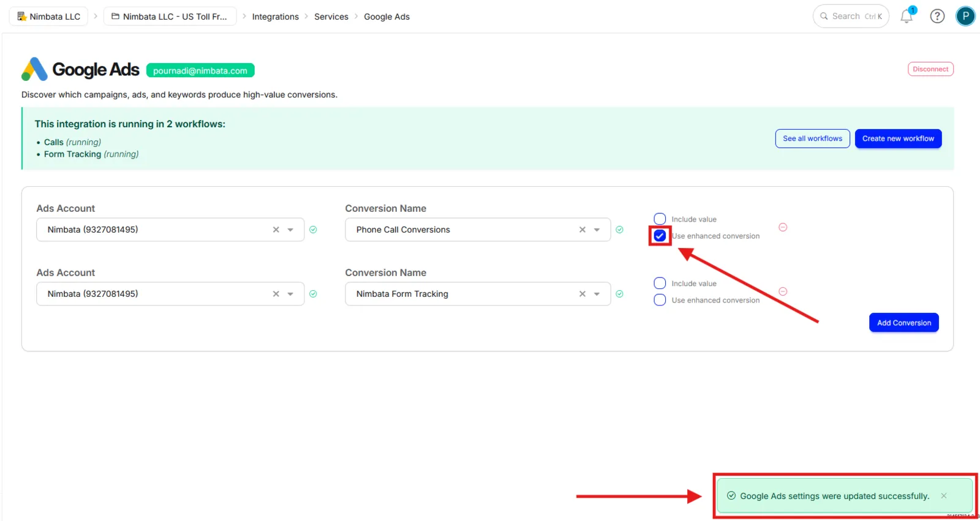Clear the Phone Call Conversions selection
Viewport: 980px width, 521px height.
(x=582, y=230)
